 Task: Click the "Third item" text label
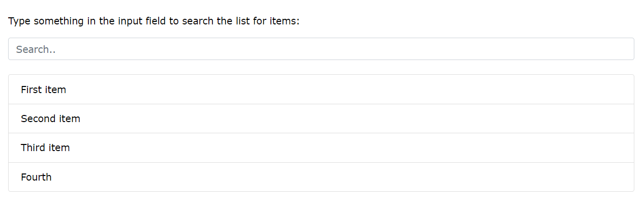[x=45, y=148]
